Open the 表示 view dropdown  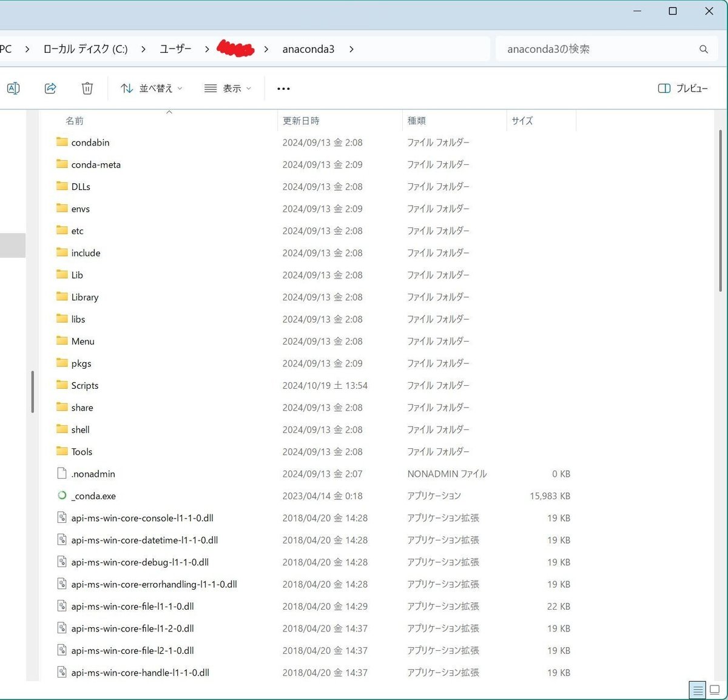pyautogui.click(x=227, y=88)
